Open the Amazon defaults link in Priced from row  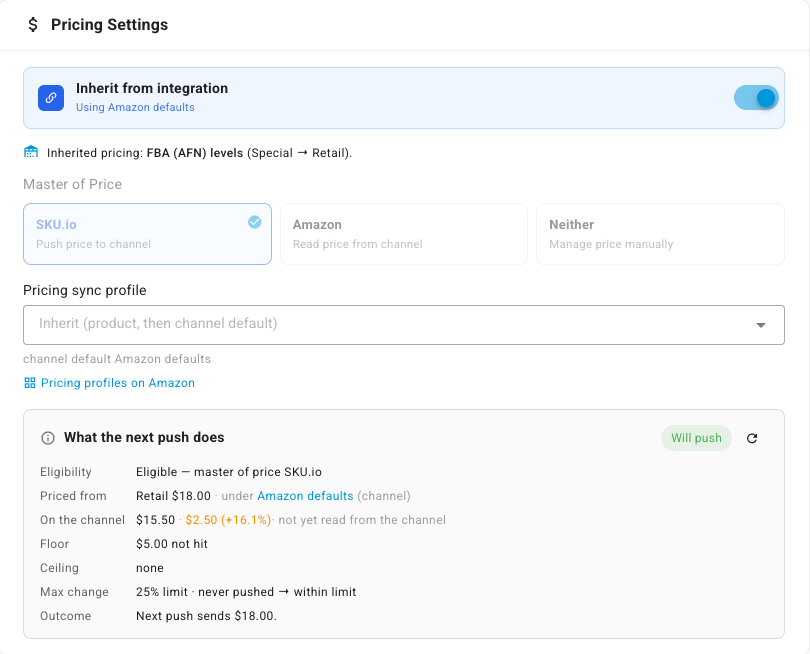(305, 496)
